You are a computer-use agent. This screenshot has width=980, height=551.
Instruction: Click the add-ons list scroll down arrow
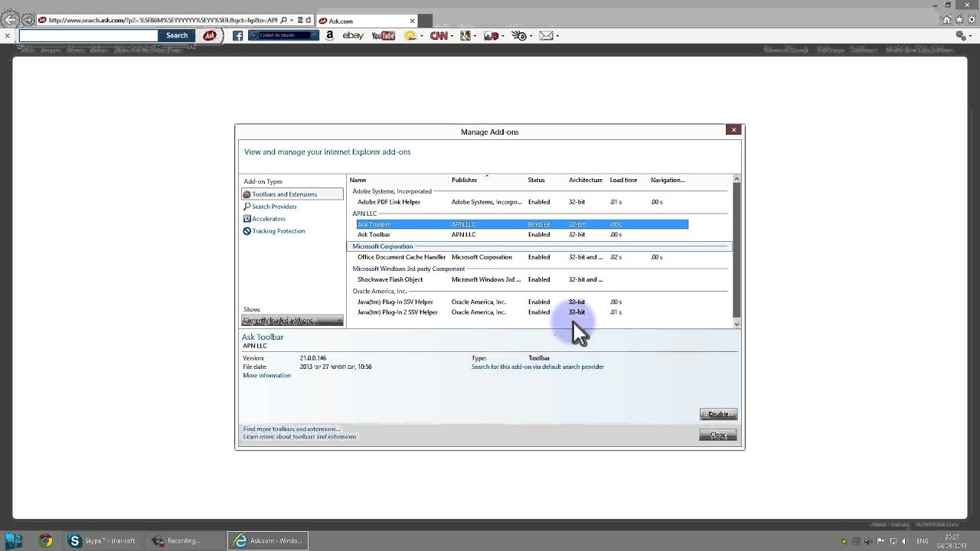(737, 324)
